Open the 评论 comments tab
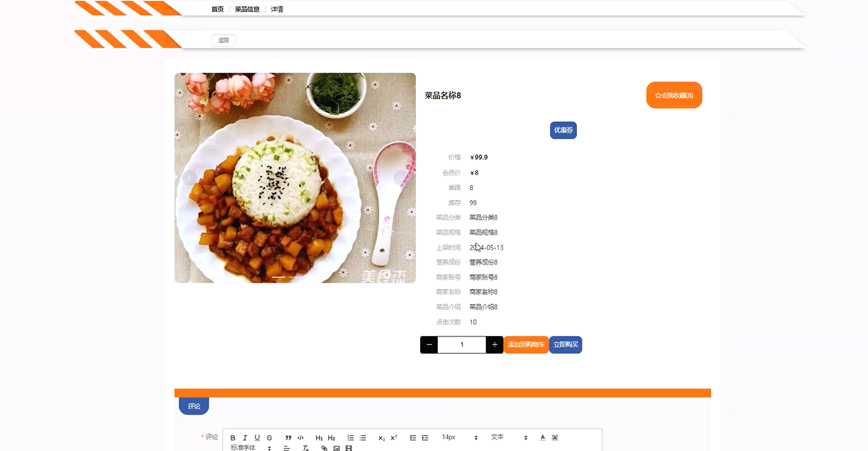 click(x=194, y=406)
